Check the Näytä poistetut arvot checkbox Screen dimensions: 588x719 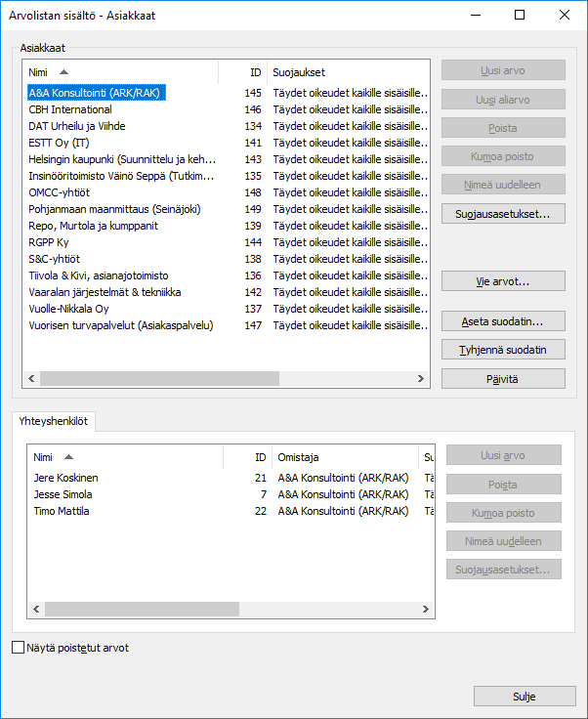pyautogui.click(x=19, y=648)
